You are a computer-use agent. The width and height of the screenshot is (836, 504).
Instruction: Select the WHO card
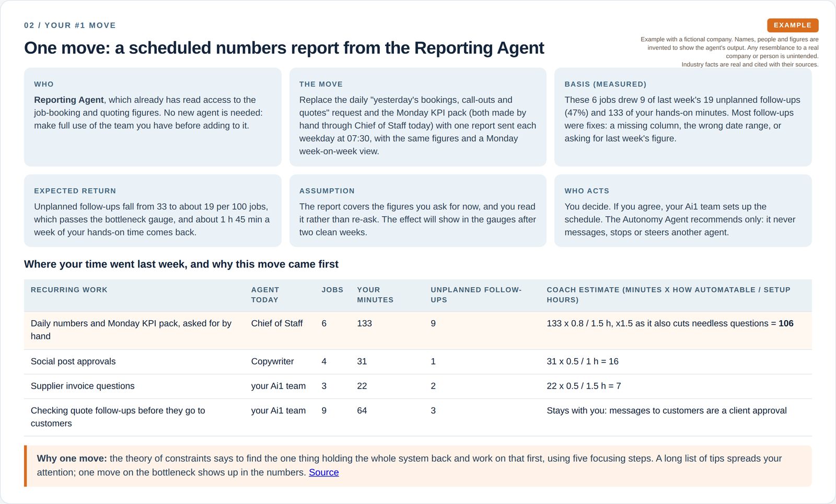153,117
